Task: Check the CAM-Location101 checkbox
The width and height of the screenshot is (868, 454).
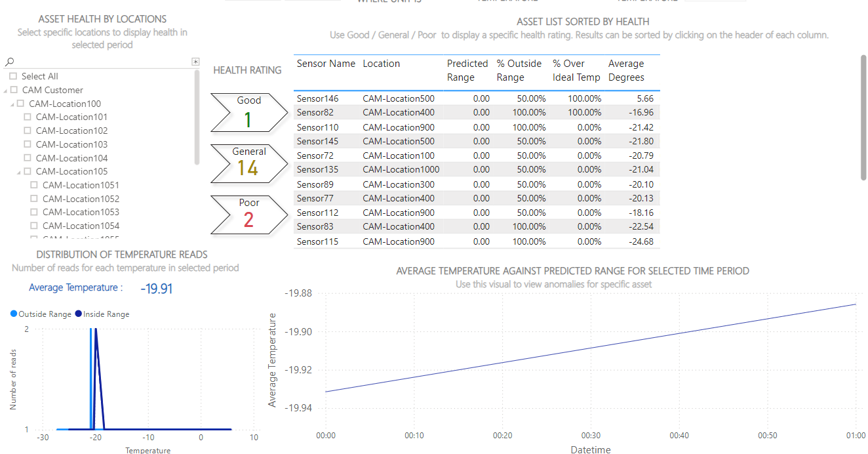Action: coord(28,117)
